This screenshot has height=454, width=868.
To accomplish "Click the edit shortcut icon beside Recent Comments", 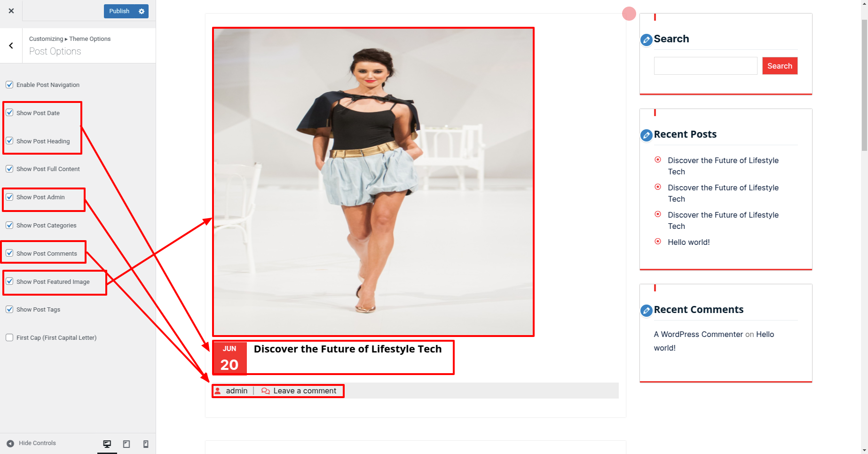I will pyautogui.click(x=647, y=311).
